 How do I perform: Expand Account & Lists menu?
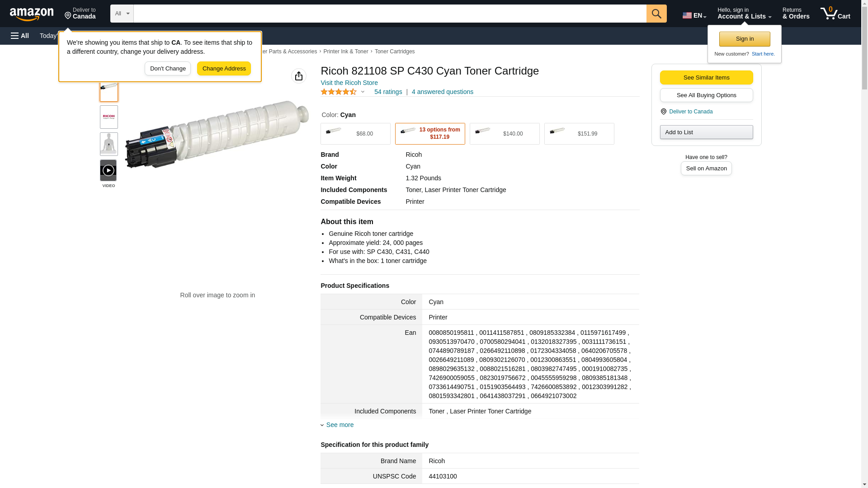tap(744, 14)
